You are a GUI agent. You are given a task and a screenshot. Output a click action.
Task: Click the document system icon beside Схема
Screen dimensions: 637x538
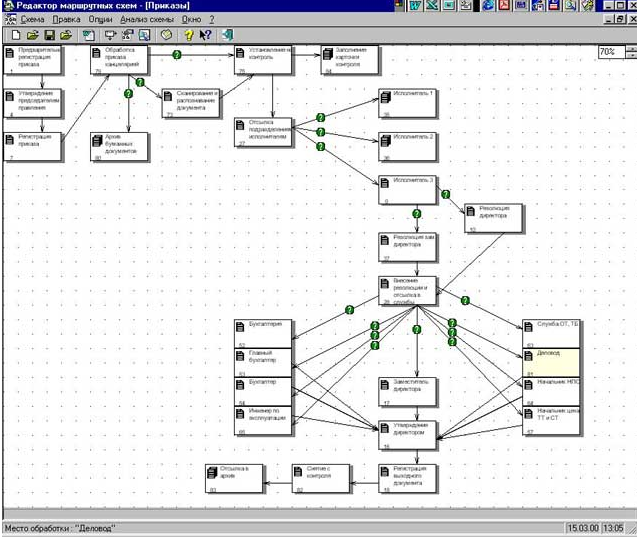point(10,19)
